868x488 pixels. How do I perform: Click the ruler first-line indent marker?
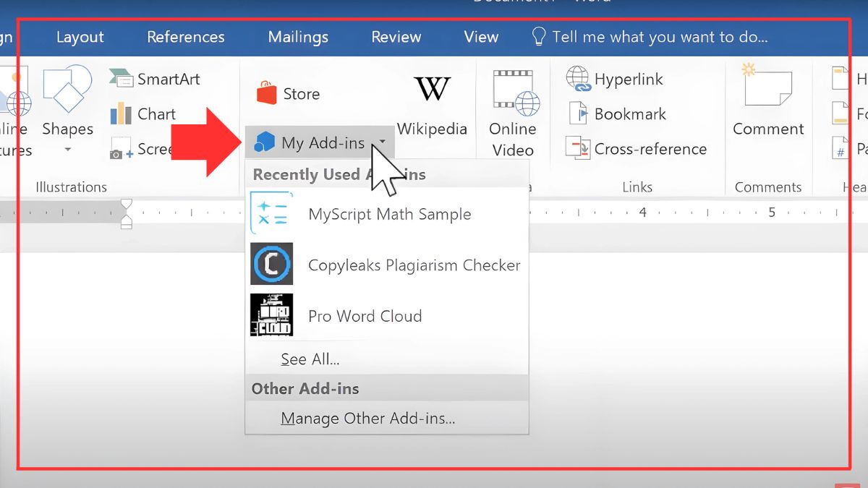coord(126,205)
